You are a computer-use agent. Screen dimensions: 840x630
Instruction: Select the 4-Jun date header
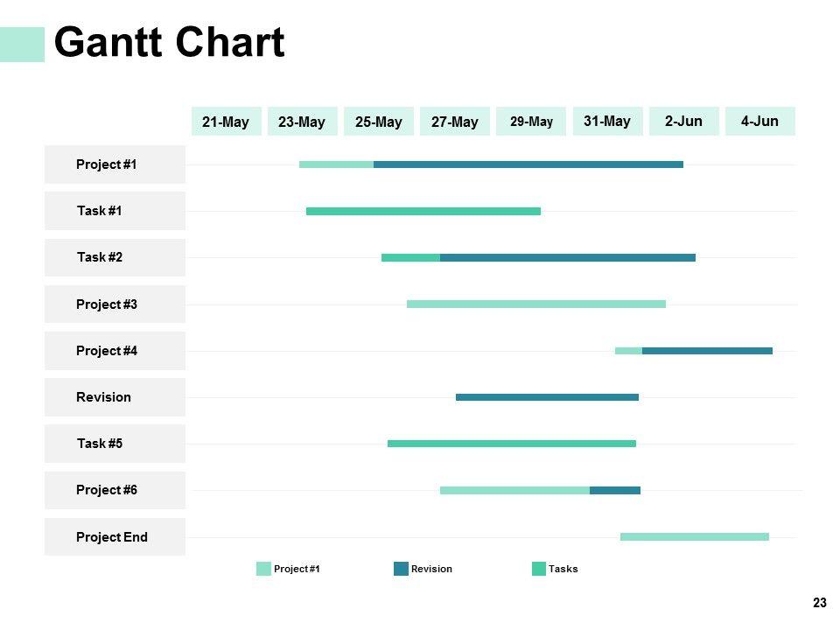click(759, 121)
